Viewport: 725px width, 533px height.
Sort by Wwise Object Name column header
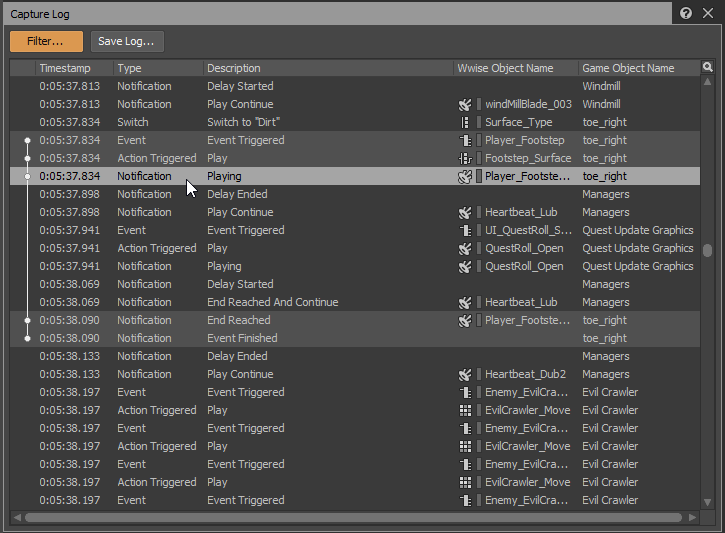click(x=505, y=68)
